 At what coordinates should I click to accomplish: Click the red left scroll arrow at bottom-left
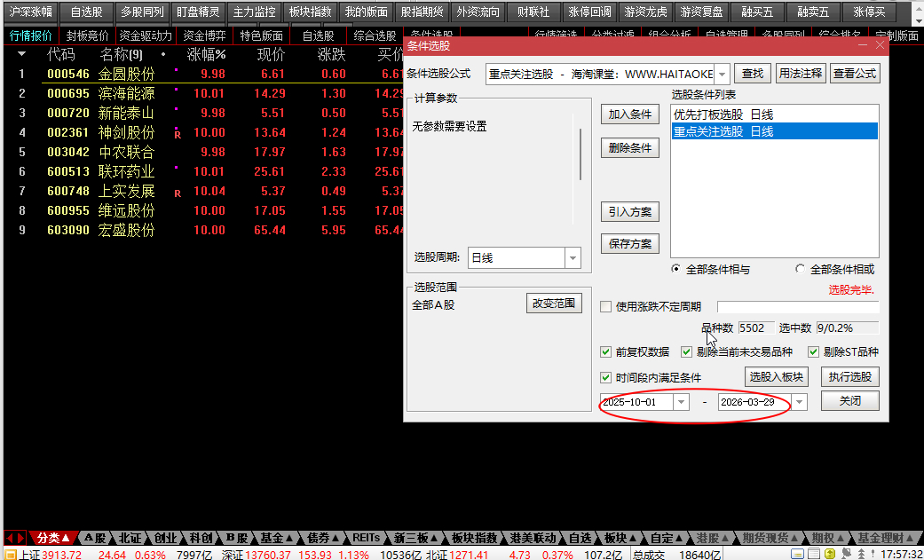pos(10,538)
